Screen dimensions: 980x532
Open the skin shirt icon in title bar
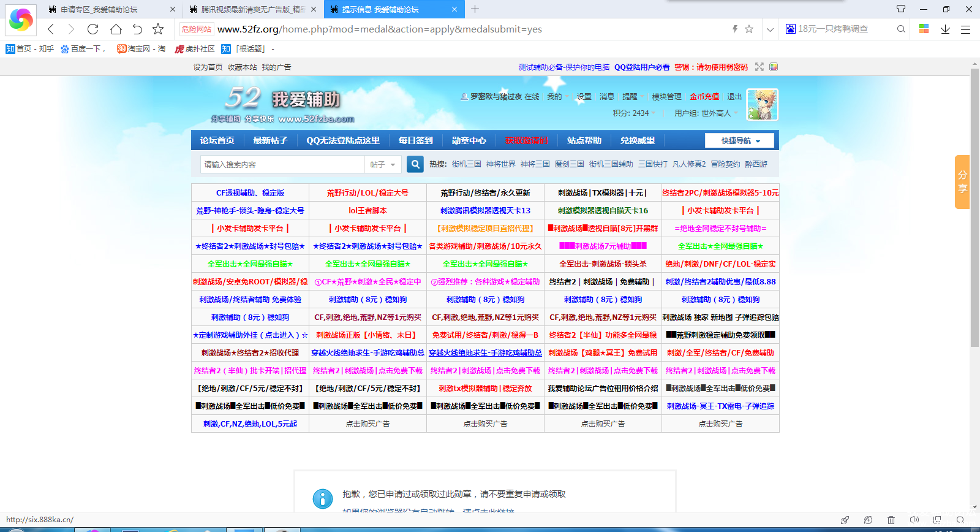click(901, 9)
